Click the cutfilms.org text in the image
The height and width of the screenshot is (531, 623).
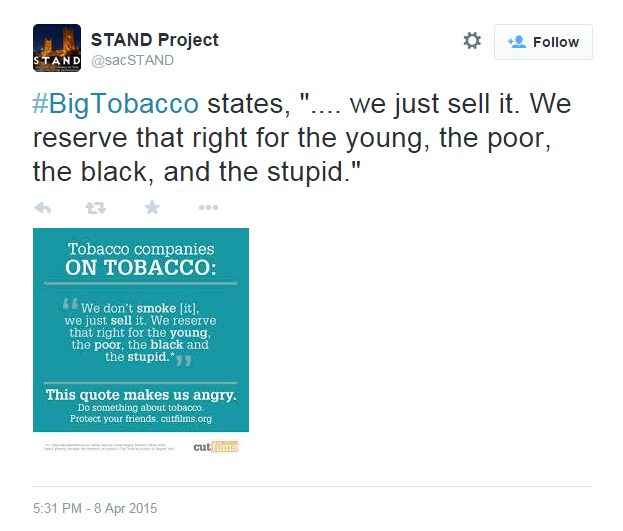[186, 419]
